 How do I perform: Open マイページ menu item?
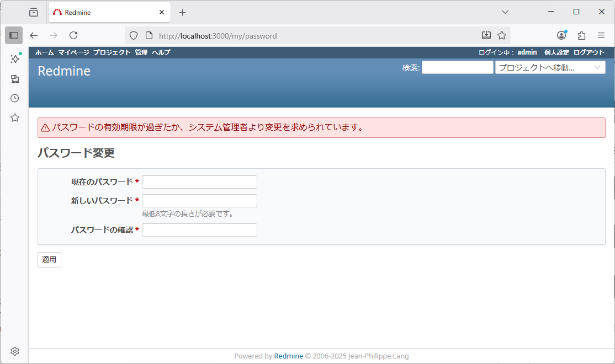[x=74, y=52]
